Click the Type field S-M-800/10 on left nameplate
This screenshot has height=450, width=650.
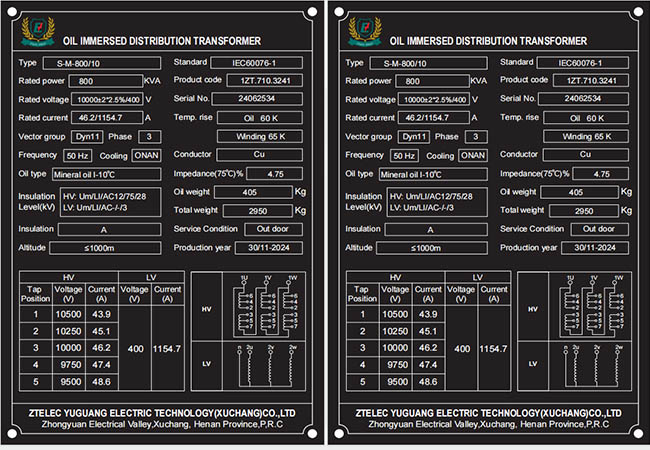(102, 63)
